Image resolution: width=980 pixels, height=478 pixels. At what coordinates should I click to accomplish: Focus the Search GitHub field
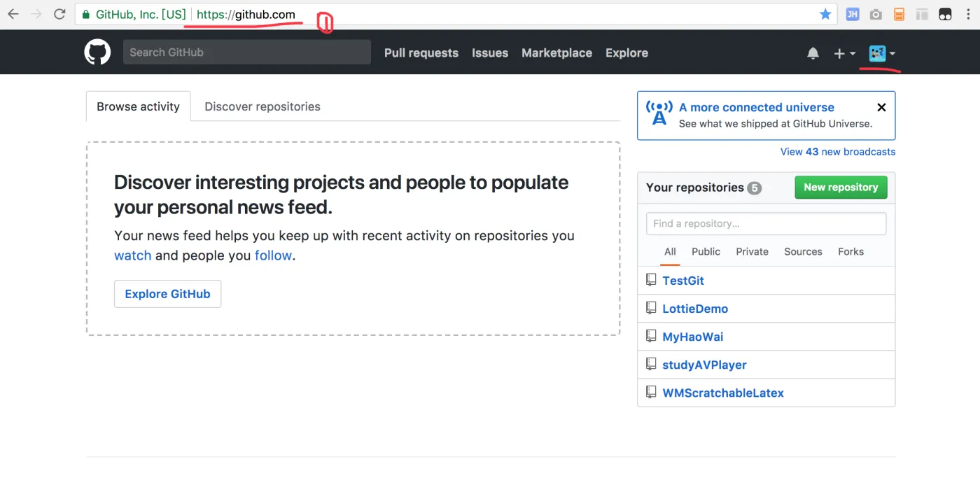coord(247,52)
